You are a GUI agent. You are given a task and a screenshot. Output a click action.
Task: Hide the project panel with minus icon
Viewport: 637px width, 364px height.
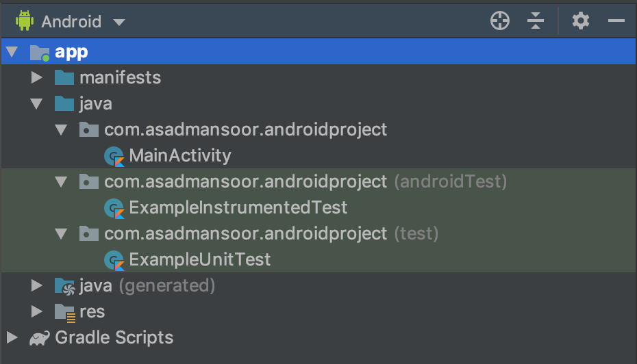click(616, 21)
